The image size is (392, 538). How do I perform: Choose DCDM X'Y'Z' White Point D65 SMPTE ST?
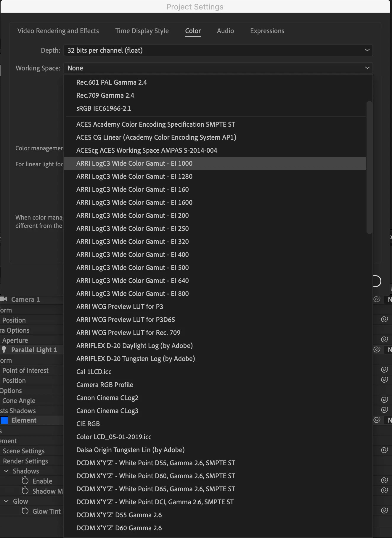tap(215, 489)
